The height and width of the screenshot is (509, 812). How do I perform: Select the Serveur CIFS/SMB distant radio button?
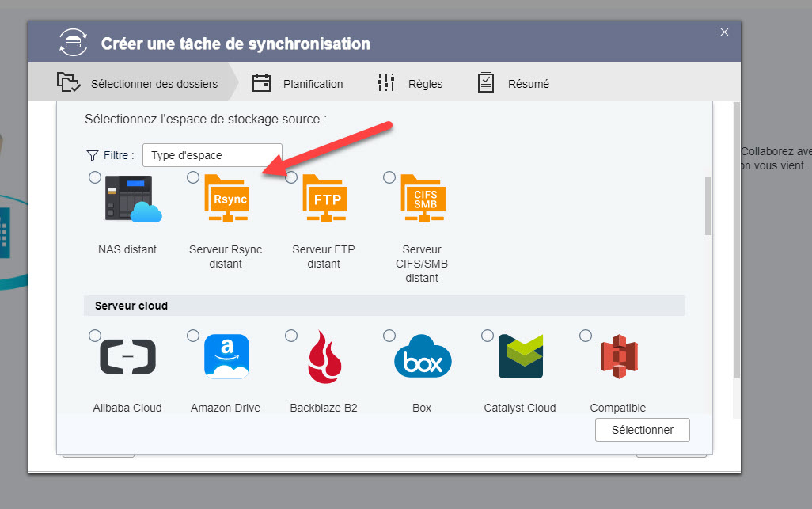click(x=389, y=177)
